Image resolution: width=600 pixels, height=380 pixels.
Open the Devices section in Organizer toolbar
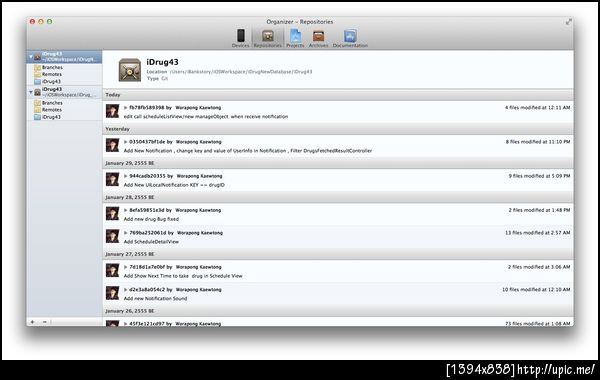tap(240, 38)
